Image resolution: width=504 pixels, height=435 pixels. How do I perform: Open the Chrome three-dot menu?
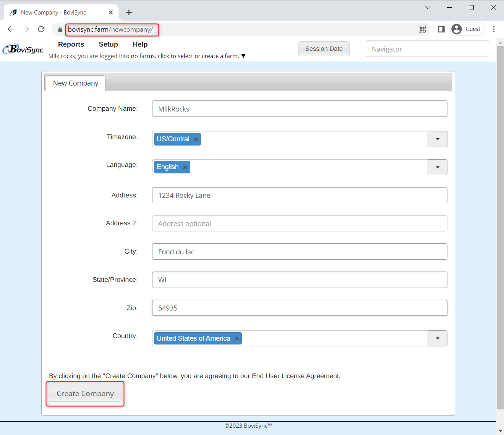[x=494, y=29]
